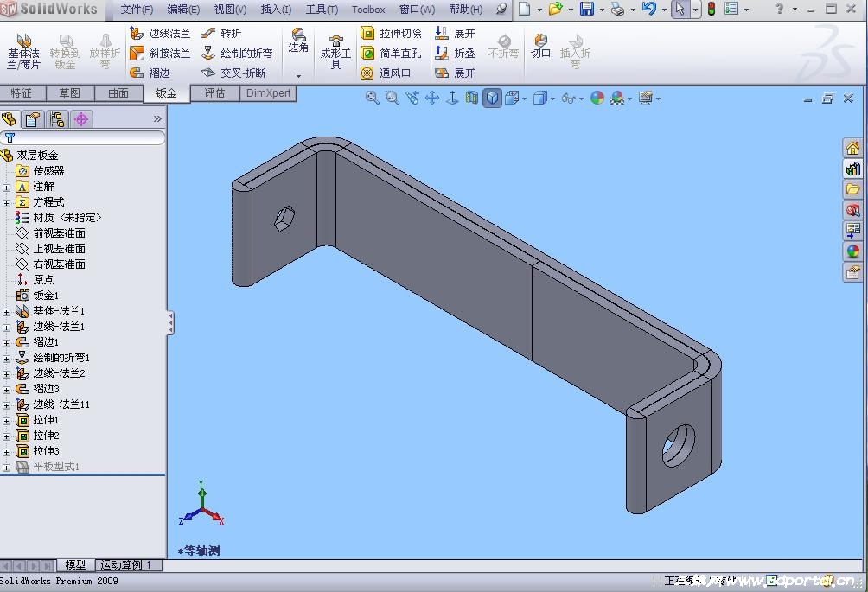Select the 钣金1 feature in the tree
Viewport: 868px width, 592px height.
(x=37, y=296)
